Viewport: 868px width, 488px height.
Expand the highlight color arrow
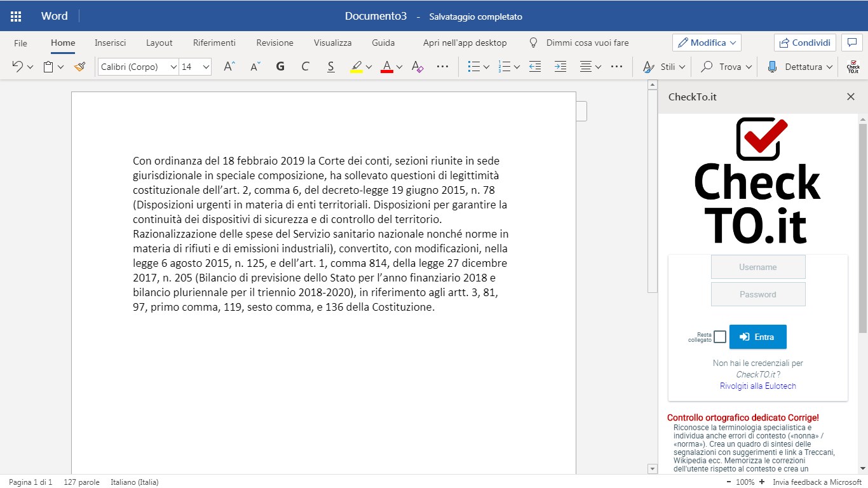[x=369, y=67]
